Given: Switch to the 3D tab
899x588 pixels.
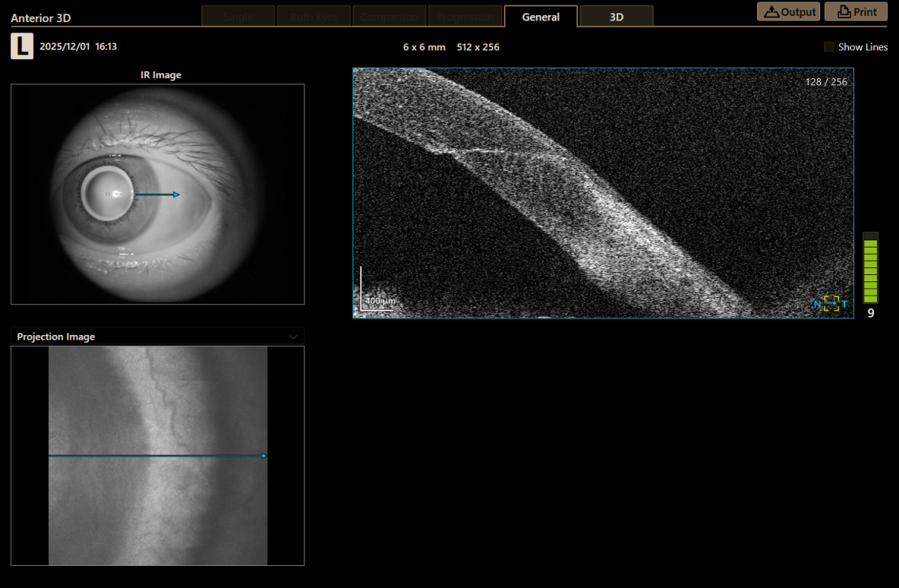Looking at the screenshot, I should [x=616, y=15].
